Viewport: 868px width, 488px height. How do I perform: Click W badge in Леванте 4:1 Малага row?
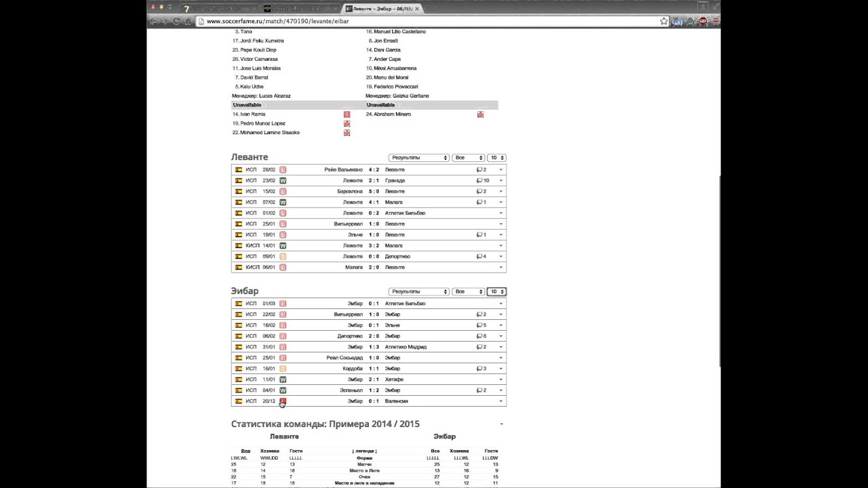(283, 202)
